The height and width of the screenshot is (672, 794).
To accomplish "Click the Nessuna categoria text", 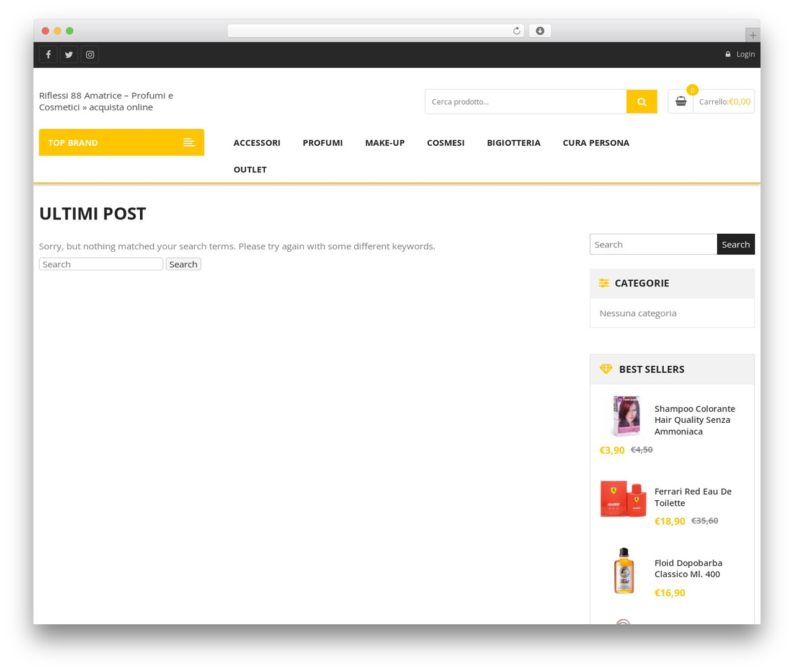I will 638,313.
